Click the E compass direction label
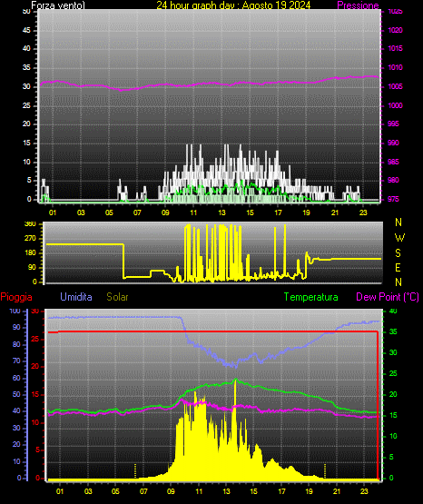 (x=398, y=267)
